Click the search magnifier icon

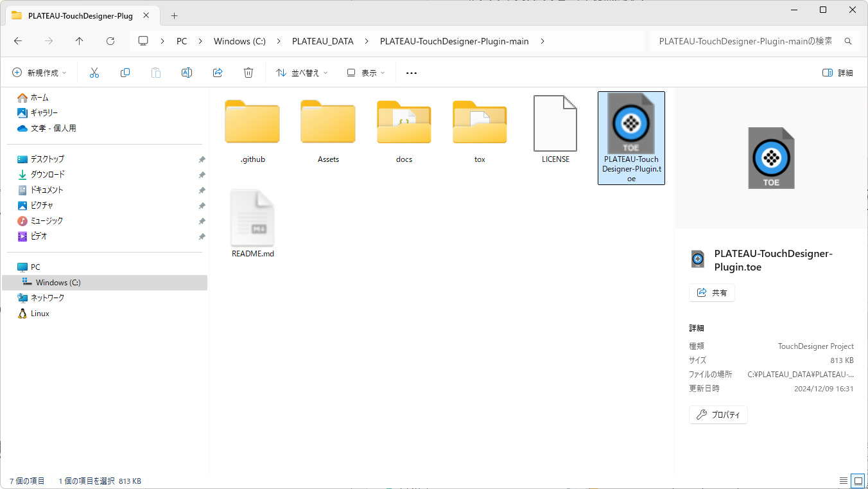coord(848,41)
